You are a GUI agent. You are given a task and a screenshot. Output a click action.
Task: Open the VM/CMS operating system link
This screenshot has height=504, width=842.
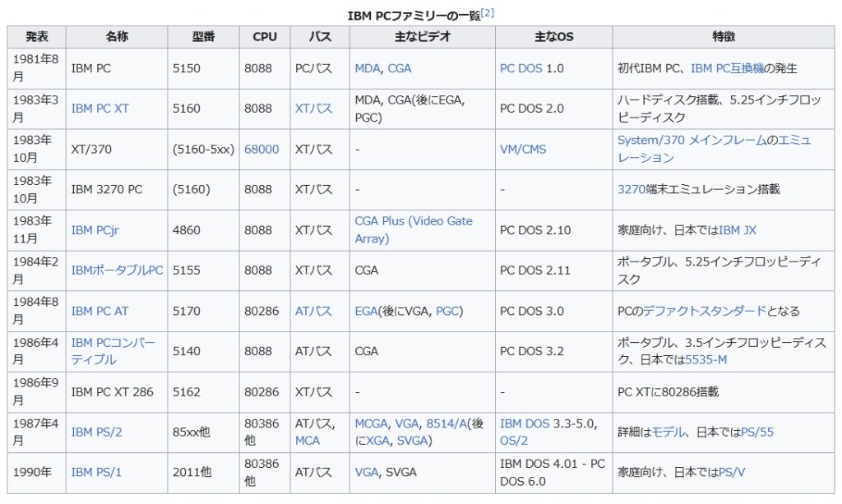(x=522, y=149)
